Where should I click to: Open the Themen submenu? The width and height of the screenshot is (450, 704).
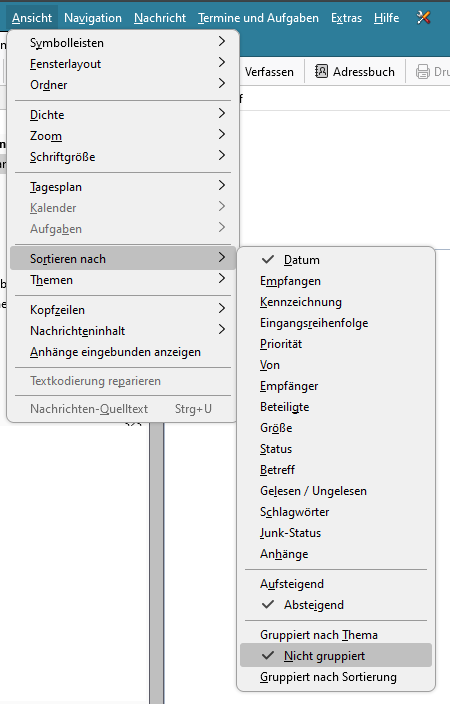coord(123,280)
